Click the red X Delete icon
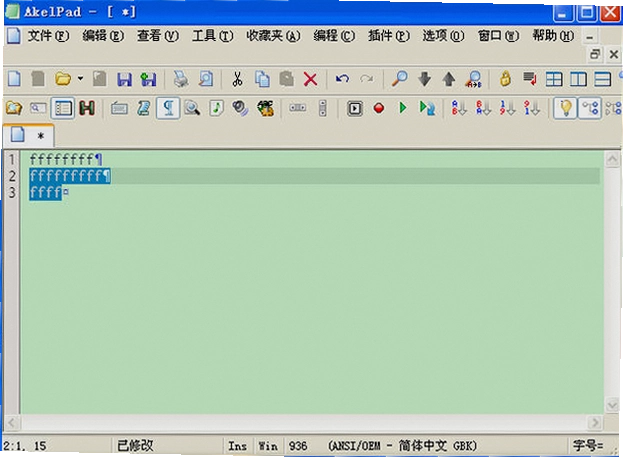This screenshot has height=457, width=623. 310,79
